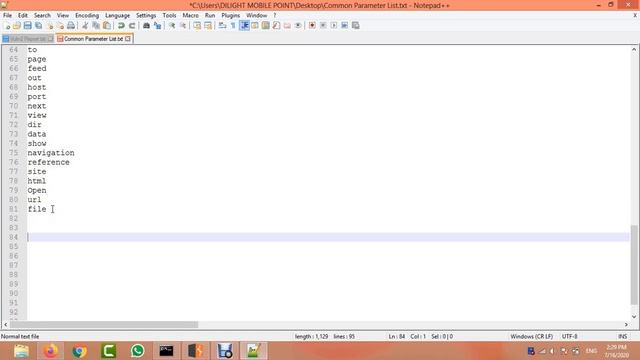Click the Print toolbar icon
The width and height of the screenshot is (640, 360).
[71, 26]
